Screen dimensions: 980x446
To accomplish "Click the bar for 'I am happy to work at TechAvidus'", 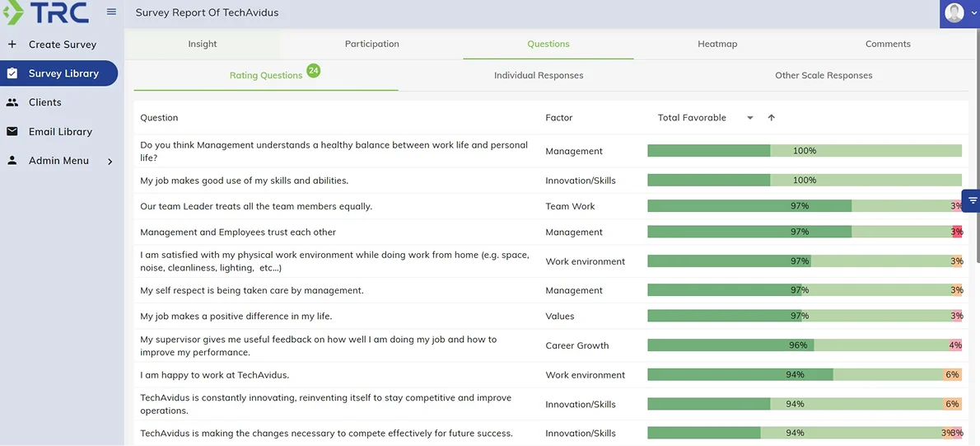I will point(805,375).
